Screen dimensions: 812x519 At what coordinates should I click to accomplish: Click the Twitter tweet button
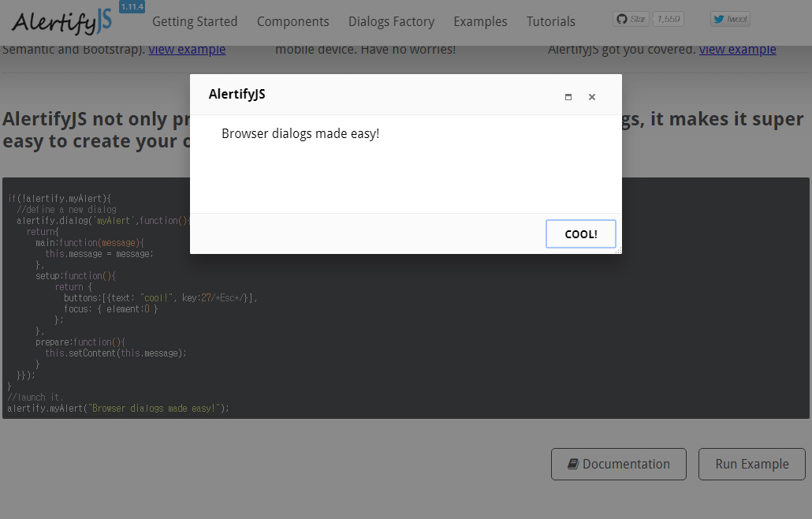730,19
